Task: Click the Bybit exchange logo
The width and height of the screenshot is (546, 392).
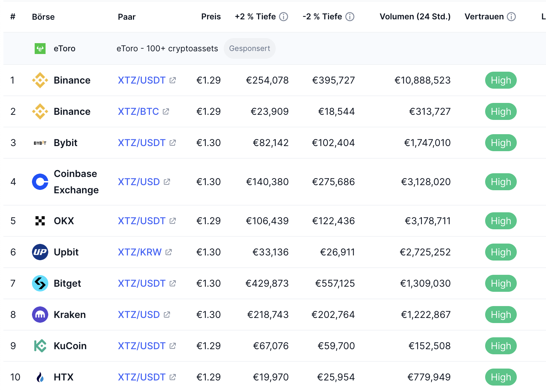Action: pos(40,143)
